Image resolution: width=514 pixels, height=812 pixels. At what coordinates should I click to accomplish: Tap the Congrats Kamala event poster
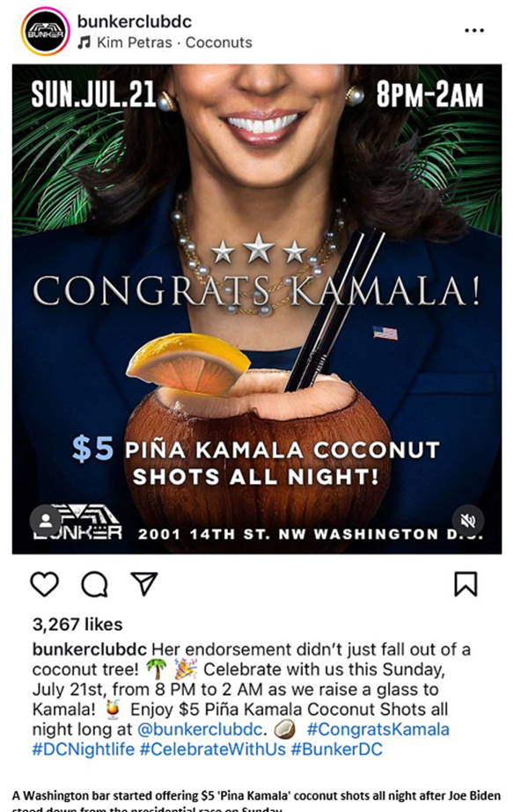click(x=257, y=309)
